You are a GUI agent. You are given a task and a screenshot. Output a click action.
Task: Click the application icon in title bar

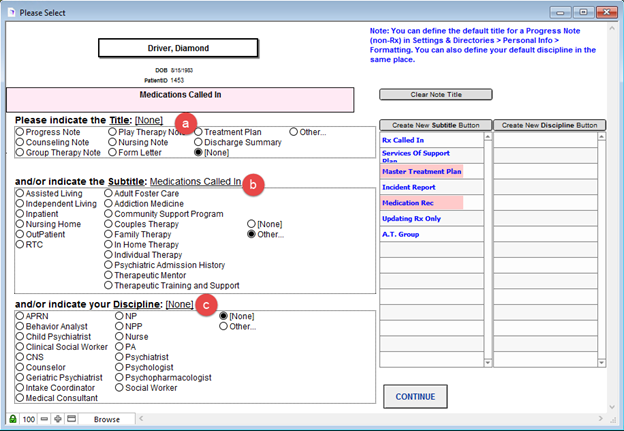pyautogui.click(x=10, y=12)
